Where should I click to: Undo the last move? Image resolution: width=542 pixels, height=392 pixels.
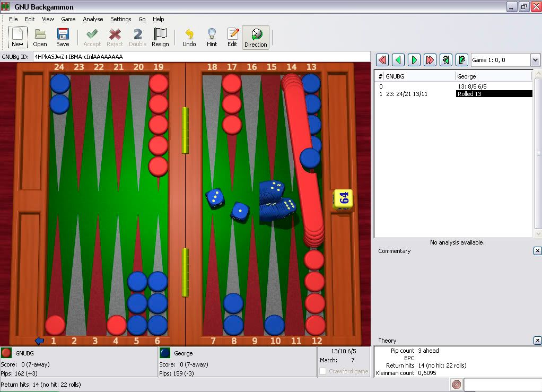189,38
